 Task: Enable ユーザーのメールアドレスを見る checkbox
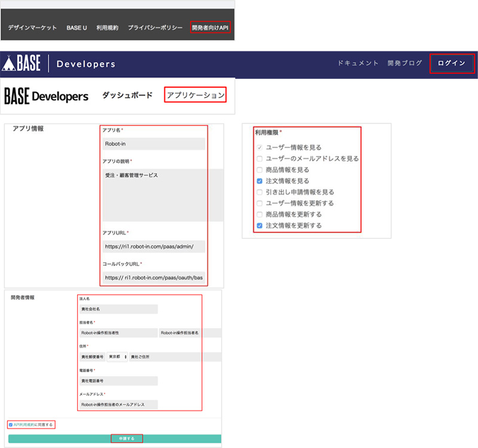259,159
